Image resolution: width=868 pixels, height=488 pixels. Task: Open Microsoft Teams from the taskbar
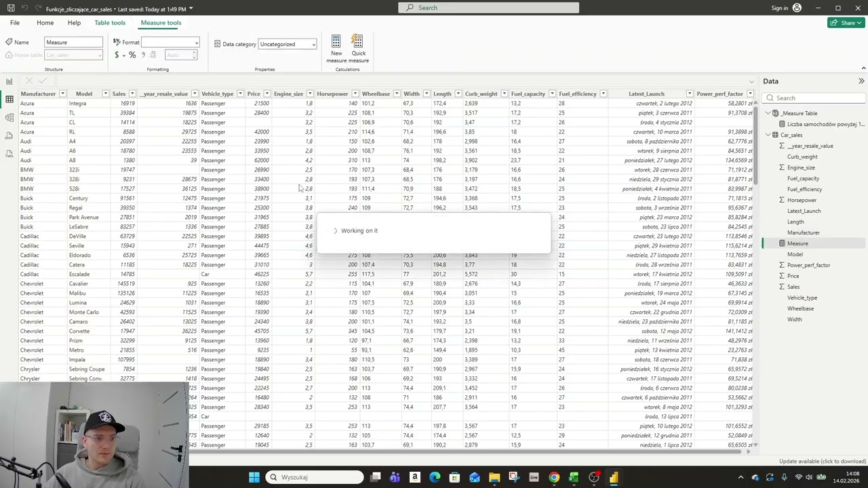click(395, 477)
